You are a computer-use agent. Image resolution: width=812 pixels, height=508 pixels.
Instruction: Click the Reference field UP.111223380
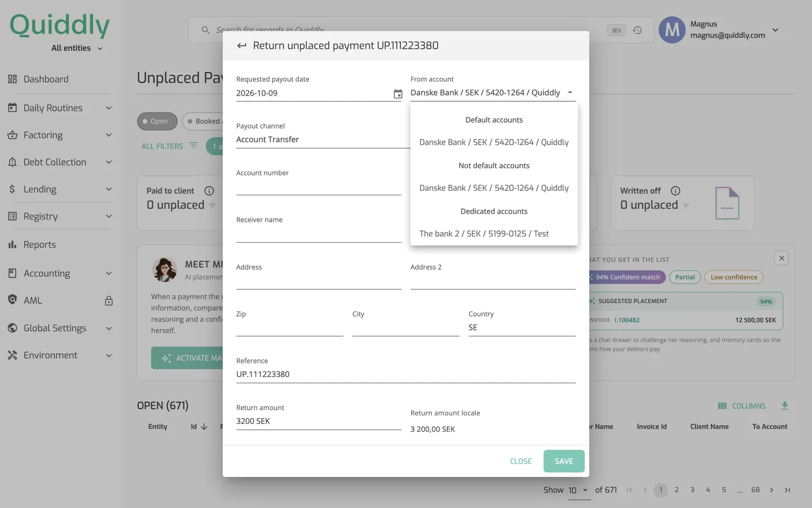point(406,374)
